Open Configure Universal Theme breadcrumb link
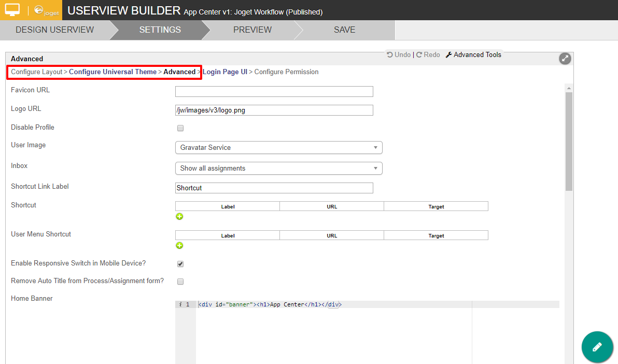Viewport: 618px width, 364px height. (x=113, y=72)
